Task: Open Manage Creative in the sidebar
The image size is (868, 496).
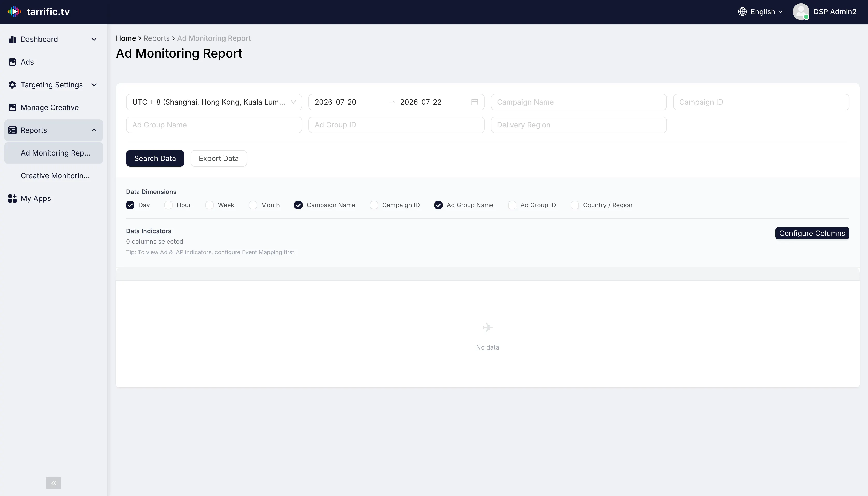Action: tap(54, 108)
